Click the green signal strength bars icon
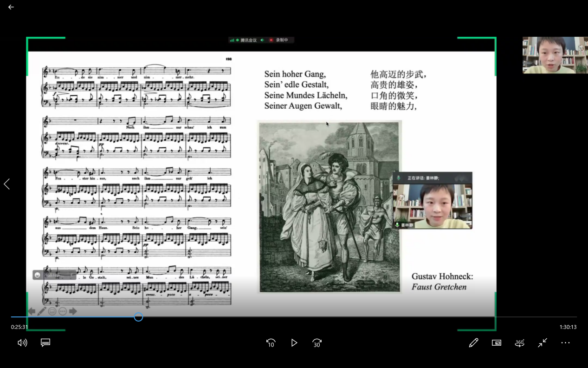The image size is (588, 368). pos(232,40)
